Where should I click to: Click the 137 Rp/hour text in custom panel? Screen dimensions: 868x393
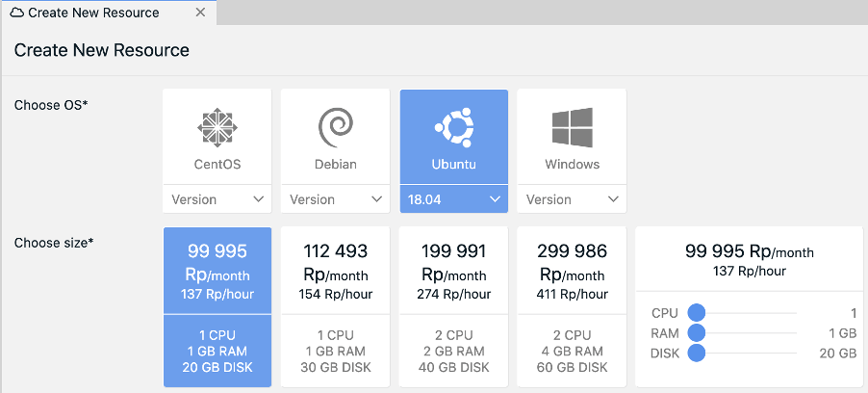(x=750, y=271)
